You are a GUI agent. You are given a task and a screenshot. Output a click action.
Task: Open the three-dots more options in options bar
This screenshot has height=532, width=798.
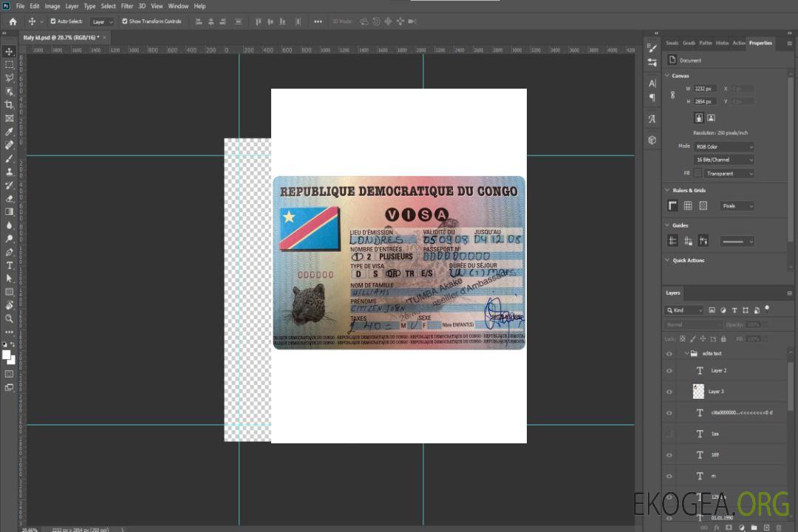coord(318,21)
